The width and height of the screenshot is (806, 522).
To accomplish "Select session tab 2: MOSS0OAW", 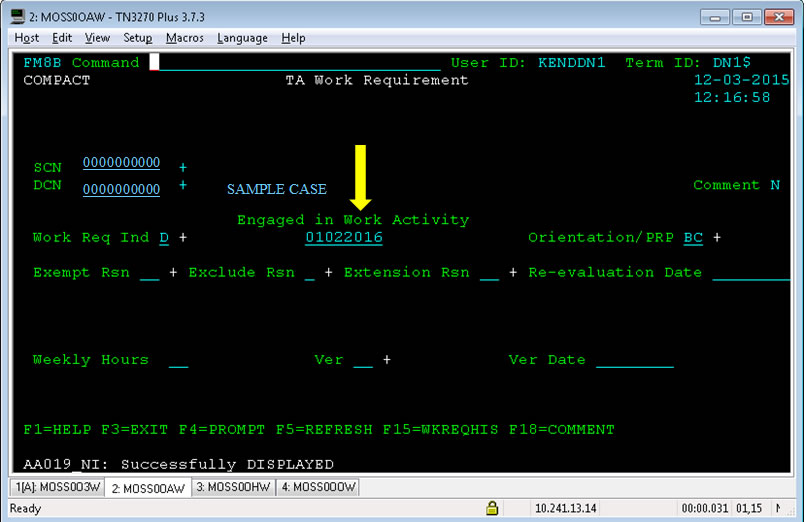I will [148, 488].
